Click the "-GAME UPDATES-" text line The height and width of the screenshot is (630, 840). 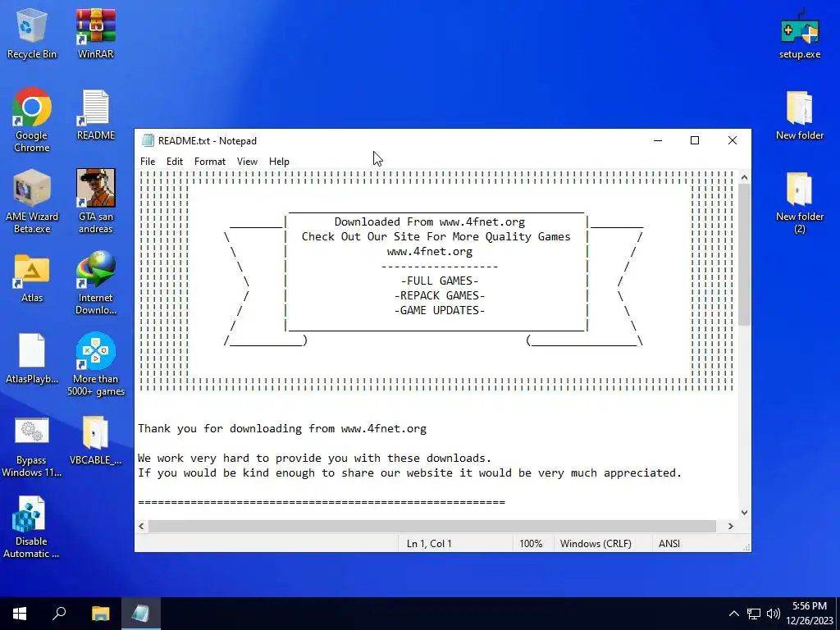[440, 310]
